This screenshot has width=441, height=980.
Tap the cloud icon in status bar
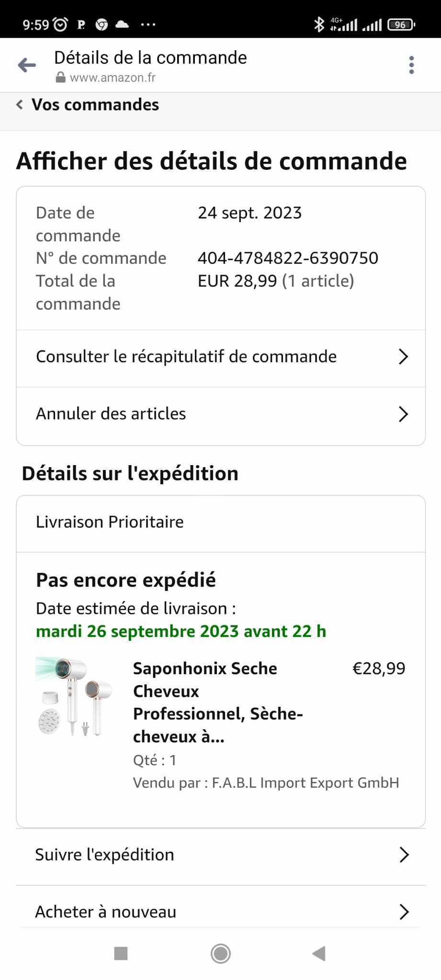pyautogui.click(x=122, y=24)
